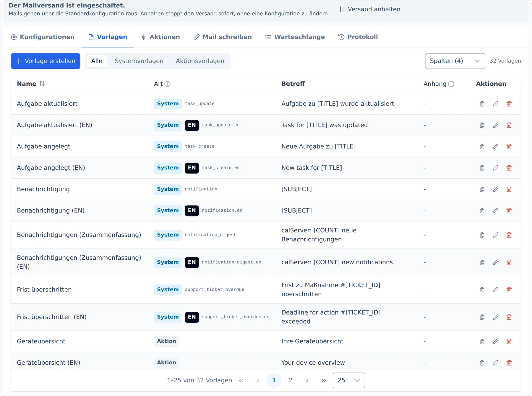Screen dimensions: 532x396
Task: Click '32 Vorlagen' count label
Action: (505, 61)
